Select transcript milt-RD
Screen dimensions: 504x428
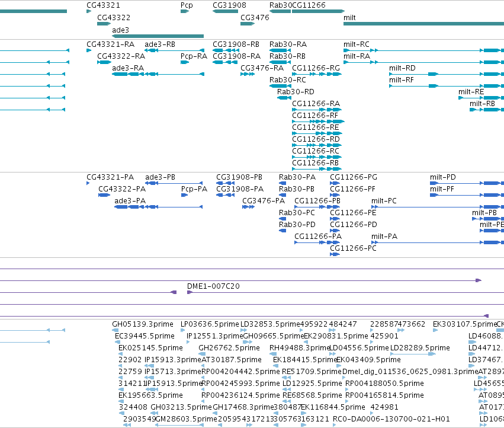[447, 74]
